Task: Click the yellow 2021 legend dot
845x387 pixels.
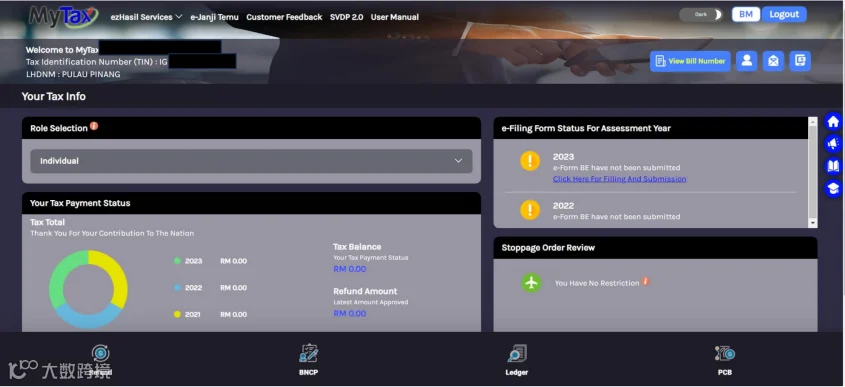Action: 177,314
